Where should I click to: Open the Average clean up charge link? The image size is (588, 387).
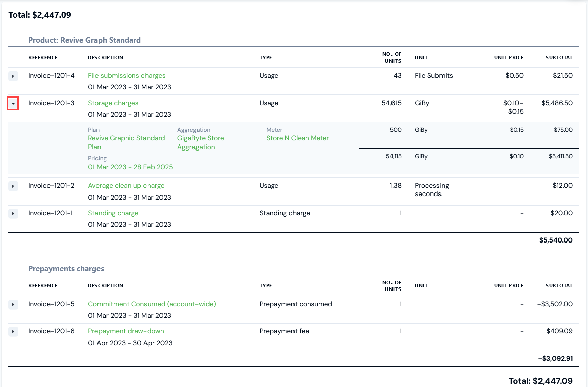126,185
